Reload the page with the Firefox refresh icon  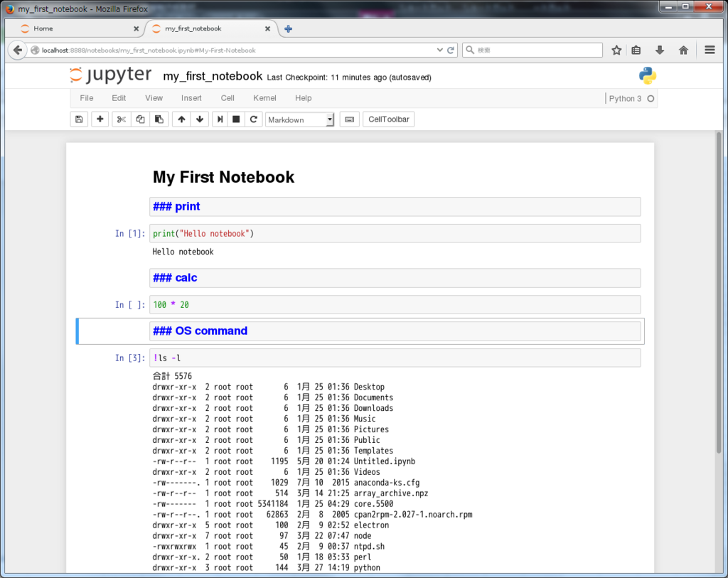(x=450, y=50)
